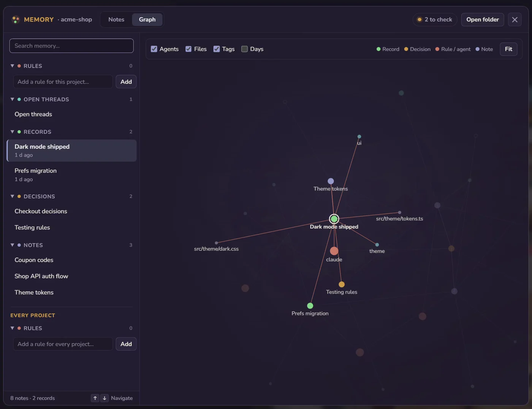Screen dimensions: 532x409
Task: Enable the Days checkbox
Action: 244,49
